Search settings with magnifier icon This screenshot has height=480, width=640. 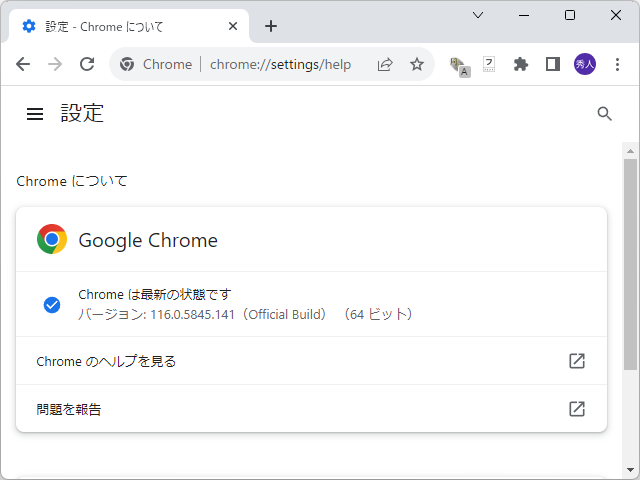(x=604, y=114)
